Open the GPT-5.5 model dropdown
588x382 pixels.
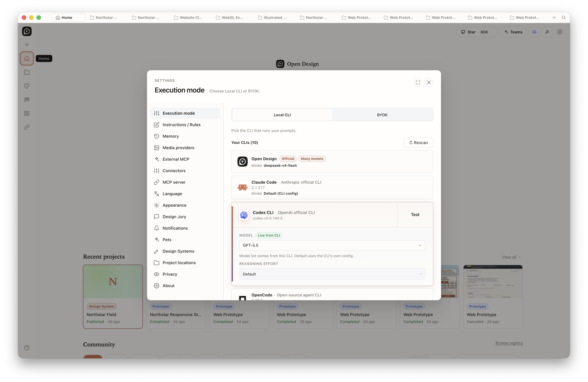332,245
